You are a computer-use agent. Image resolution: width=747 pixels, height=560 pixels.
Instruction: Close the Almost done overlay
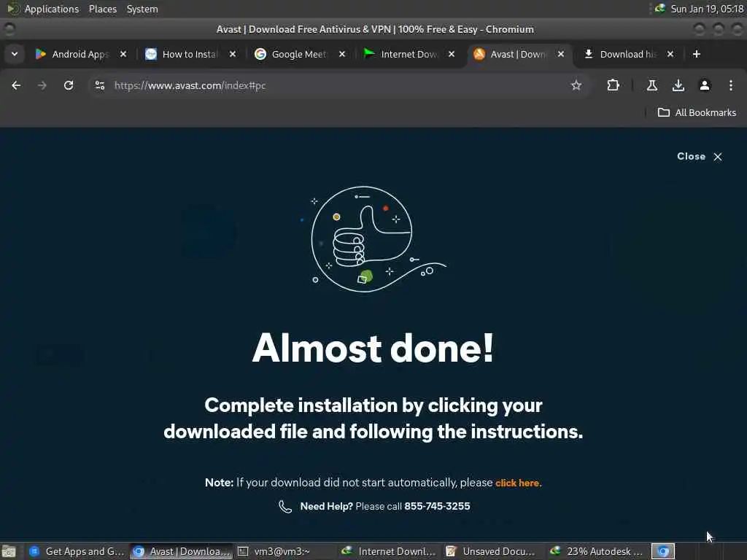click(x=700, y=157)
